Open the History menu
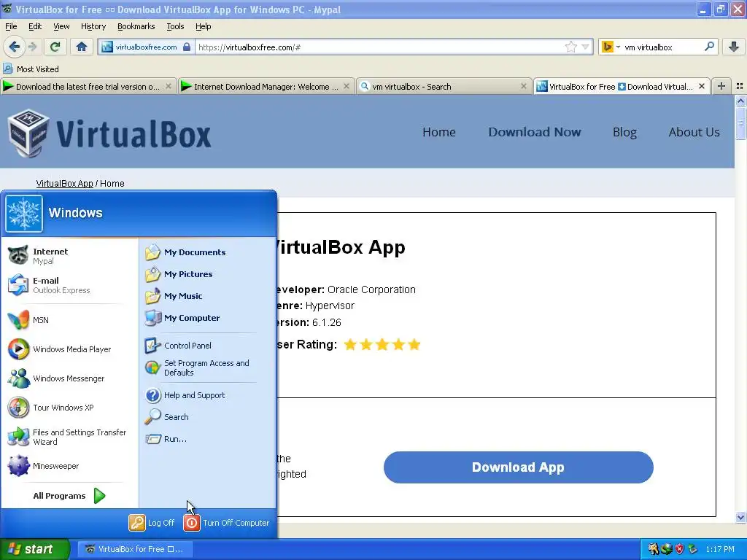The image size is (747, 560). pyautogui.click(x=93, y=26)
